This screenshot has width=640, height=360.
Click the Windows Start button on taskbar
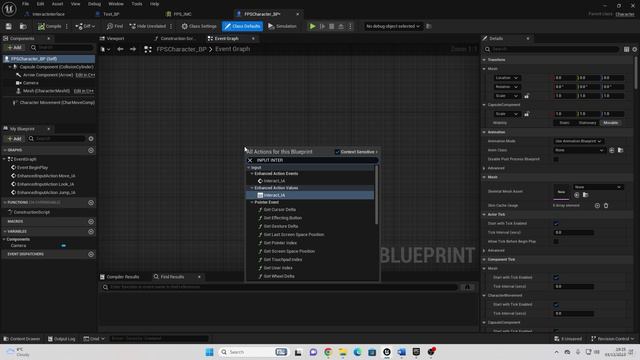[209, 352]
